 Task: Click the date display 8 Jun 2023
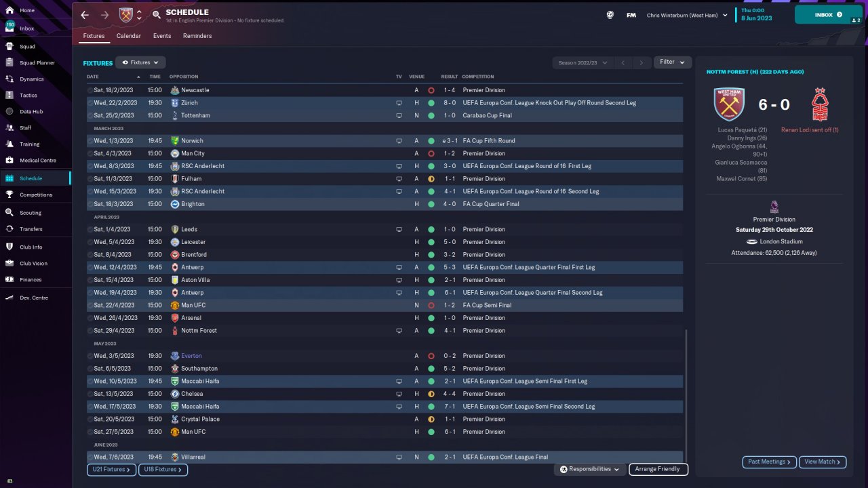click(757, 18)
